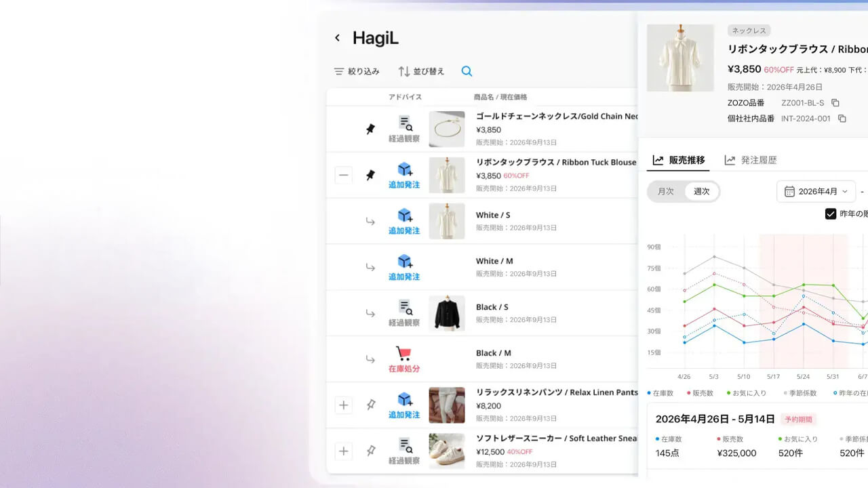
Task: Click the ネックレス category tag
Action: [749, 30]
